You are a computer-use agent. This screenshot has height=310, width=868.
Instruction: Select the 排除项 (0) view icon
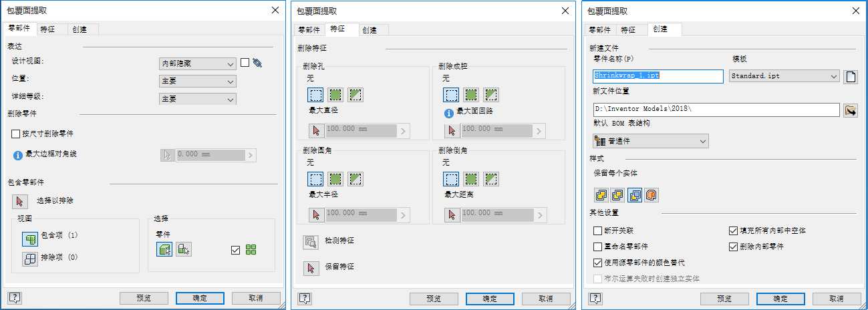pyautogui.click(x=30, y=259)
